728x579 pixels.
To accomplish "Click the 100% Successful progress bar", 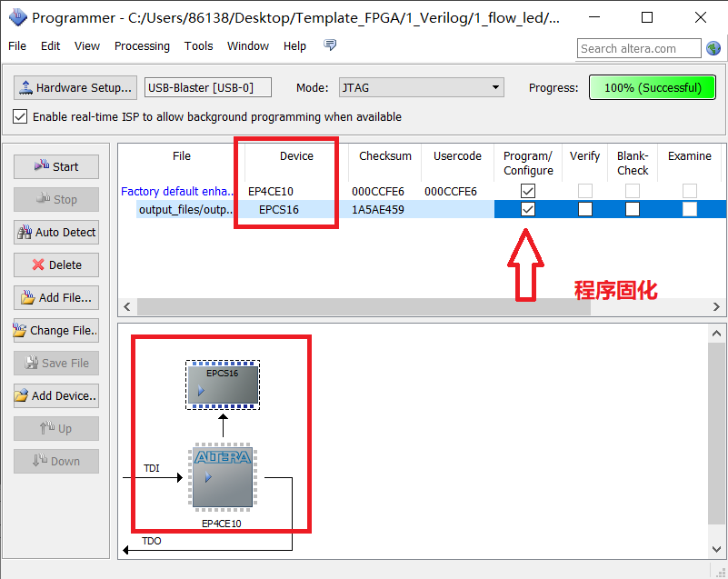I will 652,88.
